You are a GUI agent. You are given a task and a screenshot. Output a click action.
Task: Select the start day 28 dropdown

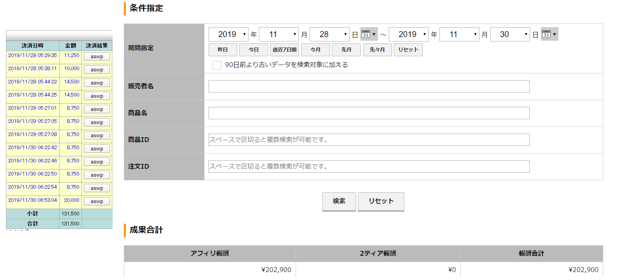[329, 34]
